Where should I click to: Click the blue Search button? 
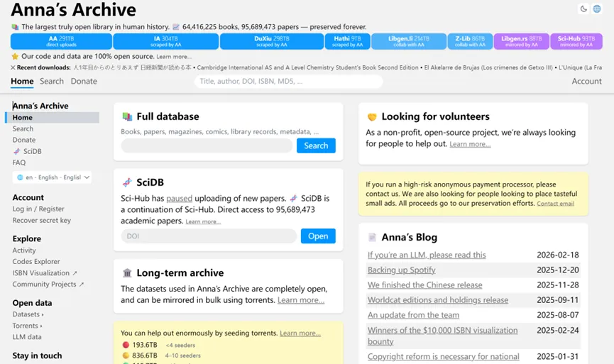coord(316,145)
